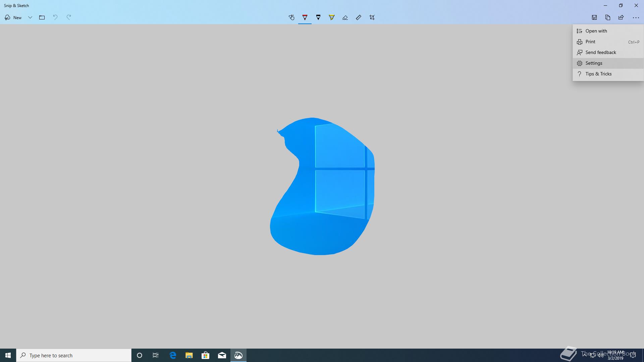
Task: Choose Print from menu
Action: (x=608, y=42)
